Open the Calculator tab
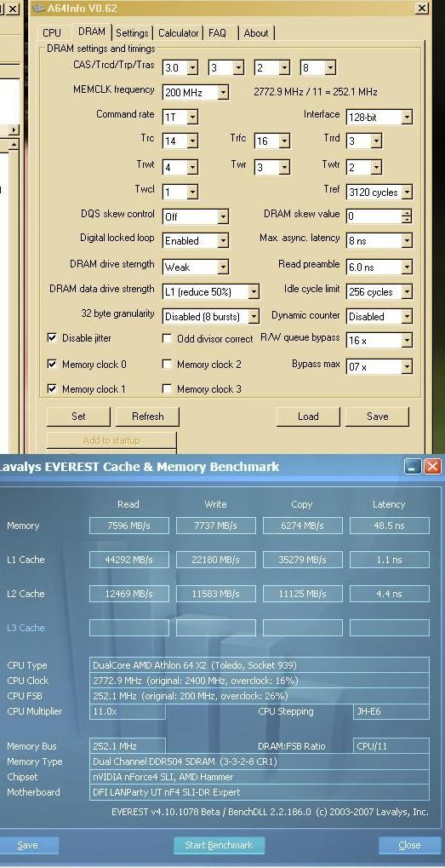 [x=179, y=33]
